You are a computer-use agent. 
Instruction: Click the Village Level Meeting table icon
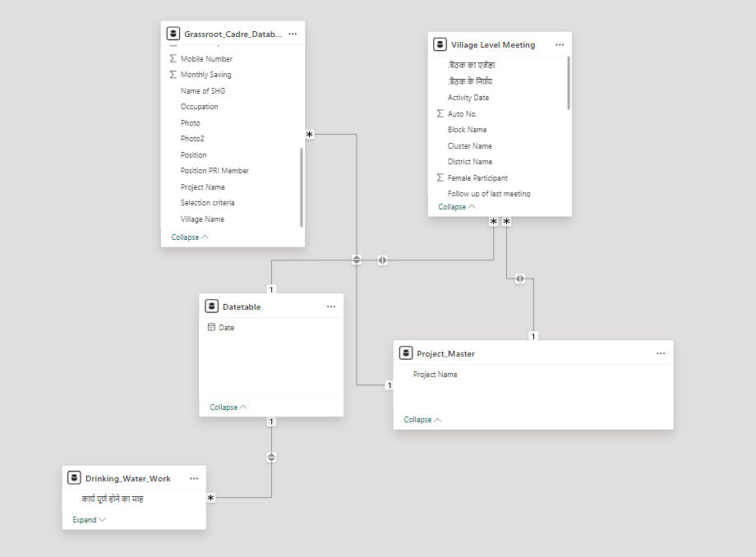click(x=440, y=44)
